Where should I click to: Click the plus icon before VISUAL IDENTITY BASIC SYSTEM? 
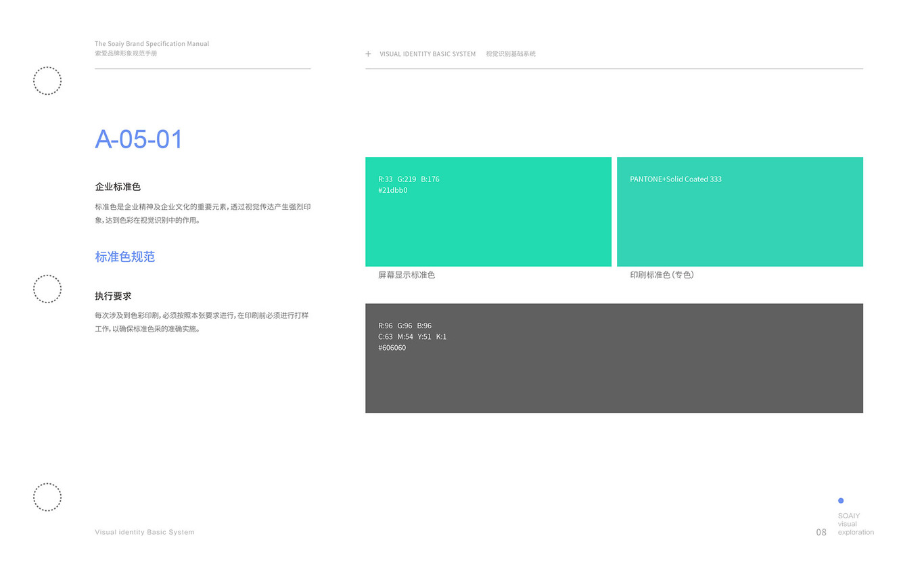point(368,53)
